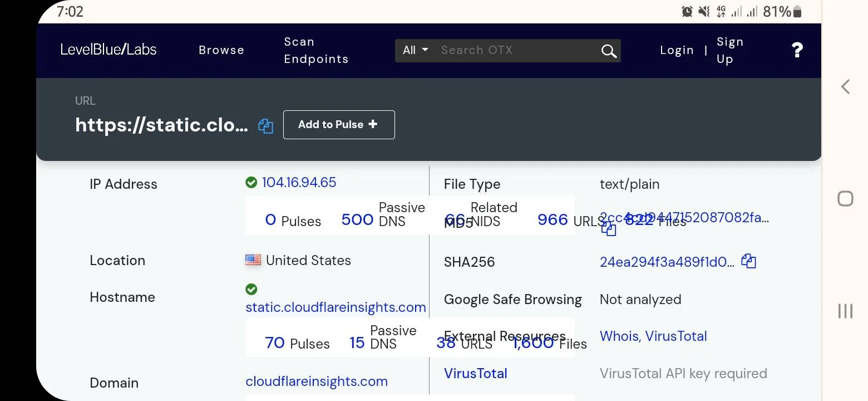The height and width of the screenshot is (401, 868).
Task: Tap the muted sound status icon
Action: (704, 11)
